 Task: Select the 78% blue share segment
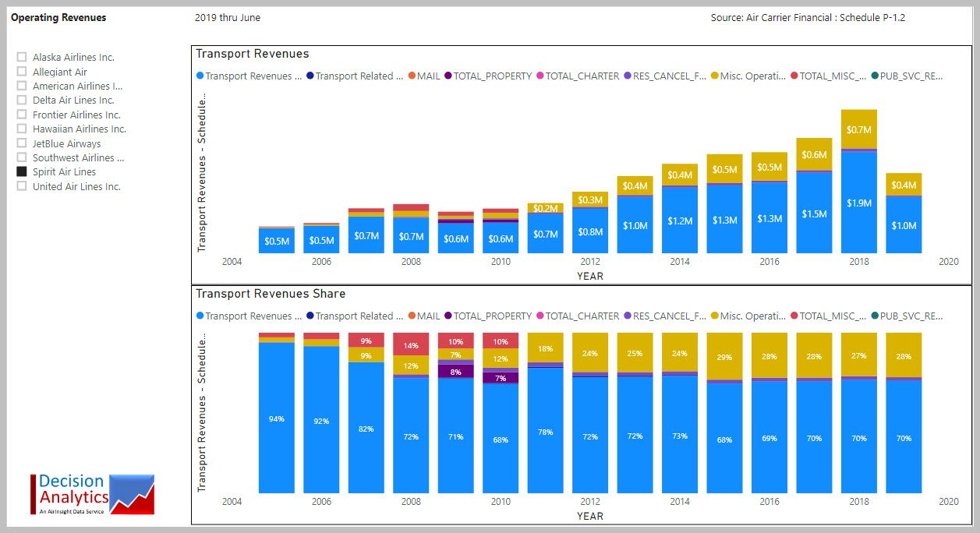point(545,431)
